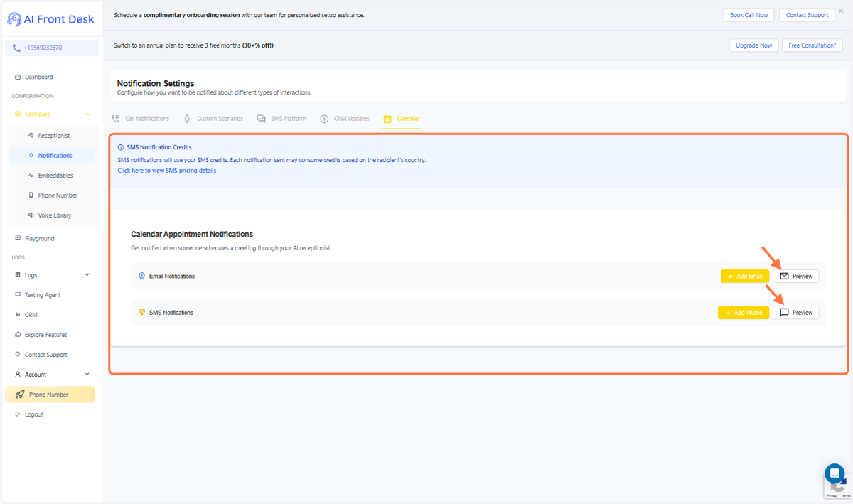
Task: Click the Logout arrow icon
Action: (x=18, y=414)
